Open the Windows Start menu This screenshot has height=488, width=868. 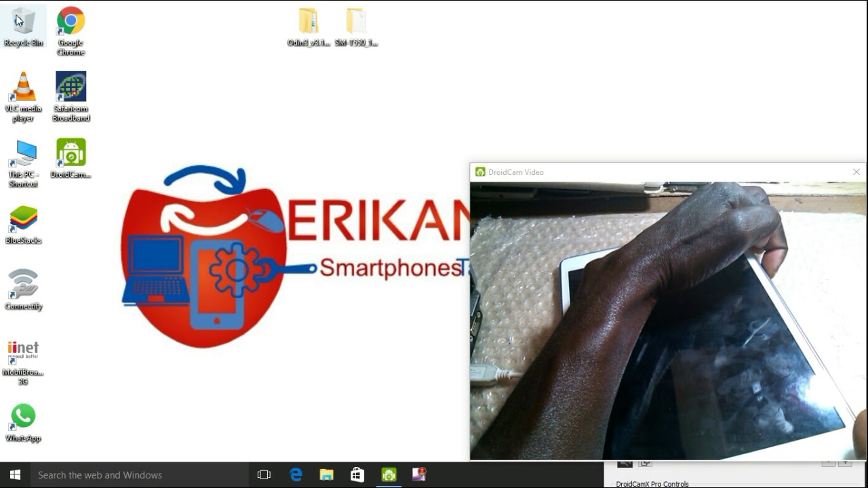(x=15, y=475)
